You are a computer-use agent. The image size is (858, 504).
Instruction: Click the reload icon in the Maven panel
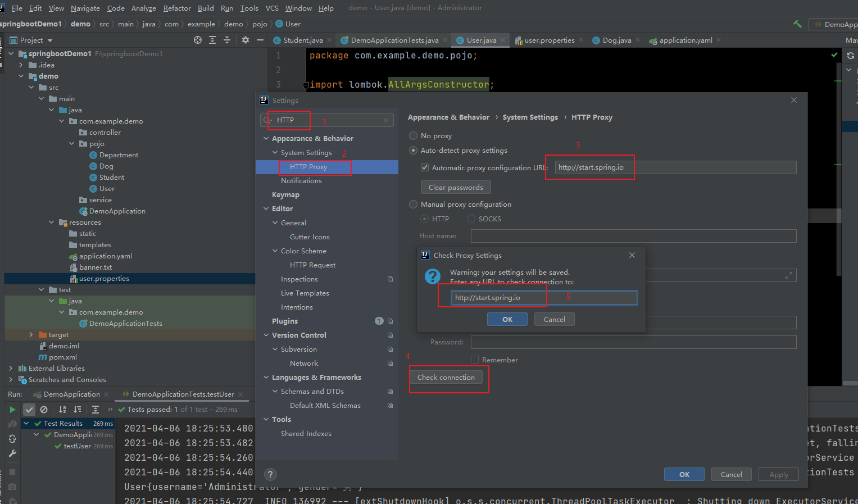pos(851,55)
